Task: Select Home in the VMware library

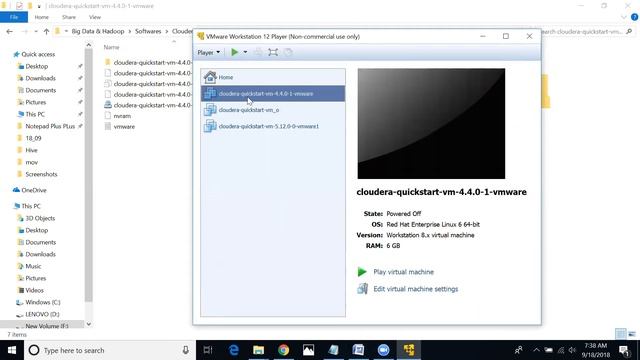Action: coord(273,77)
